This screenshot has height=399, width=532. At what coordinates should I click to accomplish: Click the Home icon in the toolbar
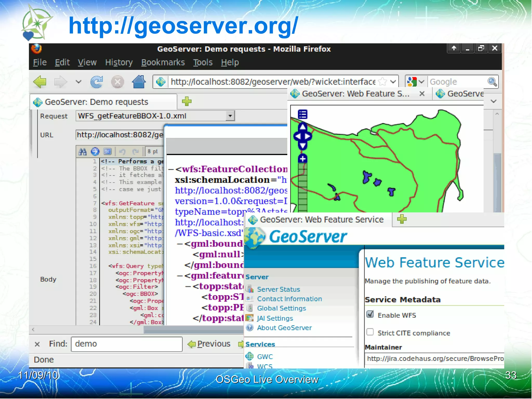(139, 82)
